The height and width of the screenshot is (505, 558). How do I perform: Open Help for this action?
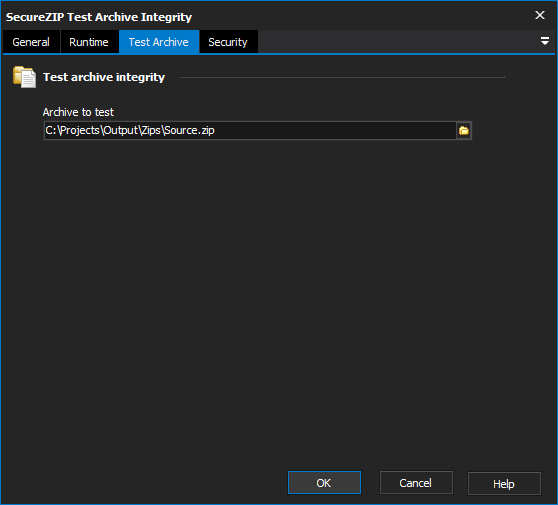(x=504, y=483)
